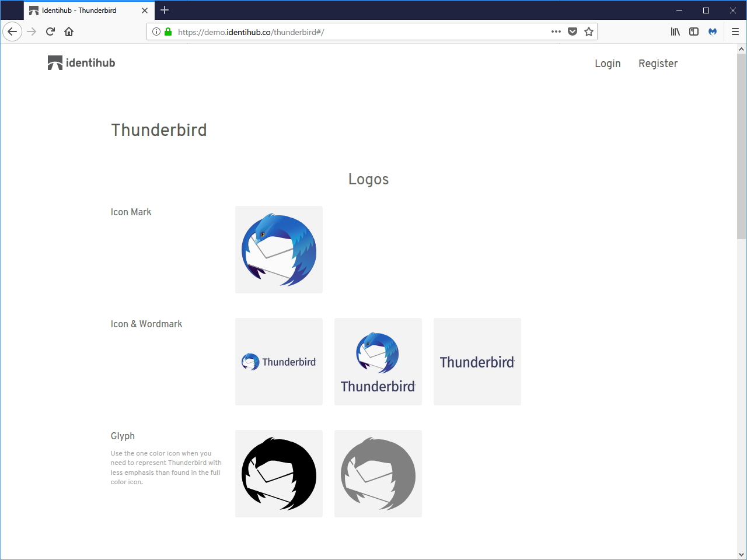Screen dimensions: 747x560
Task: Click the Icon Mark label
Action: (x=131, y=212)
